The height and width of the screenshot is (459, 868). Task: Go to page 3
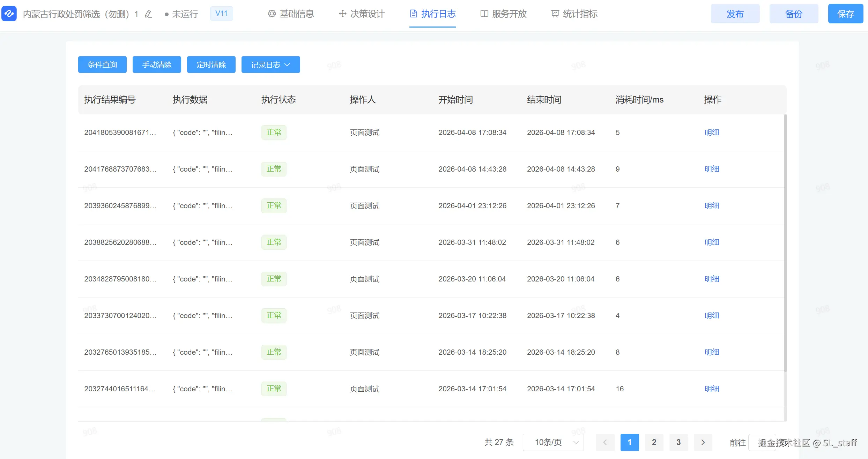coord(678,442)
